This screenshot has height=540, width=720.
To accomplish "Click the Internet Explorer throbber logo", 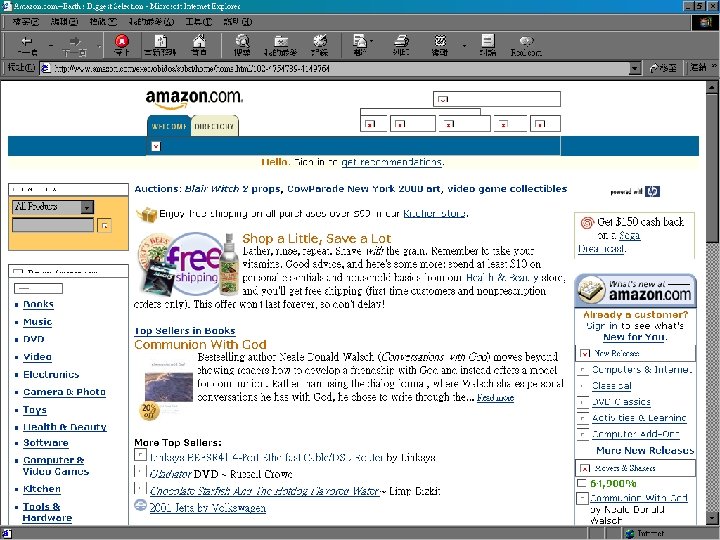I will [706, 22].
